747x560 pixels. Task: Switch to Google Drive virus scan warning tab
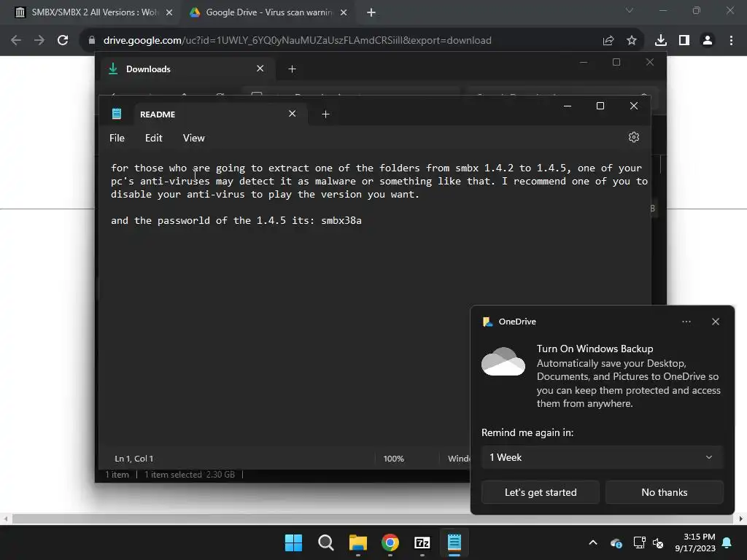(x=268, y=12)
